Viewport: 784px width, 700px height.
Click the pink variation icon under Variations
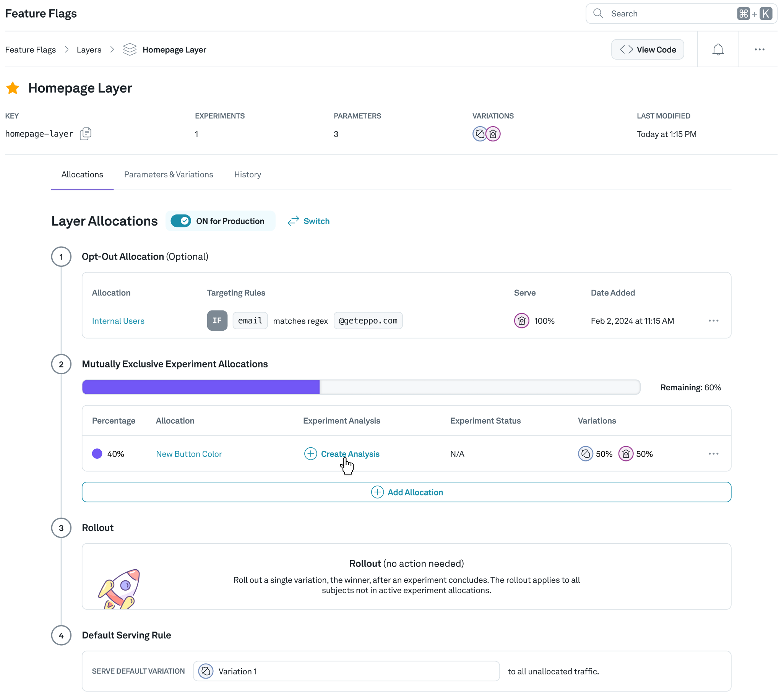pos(493,134)
